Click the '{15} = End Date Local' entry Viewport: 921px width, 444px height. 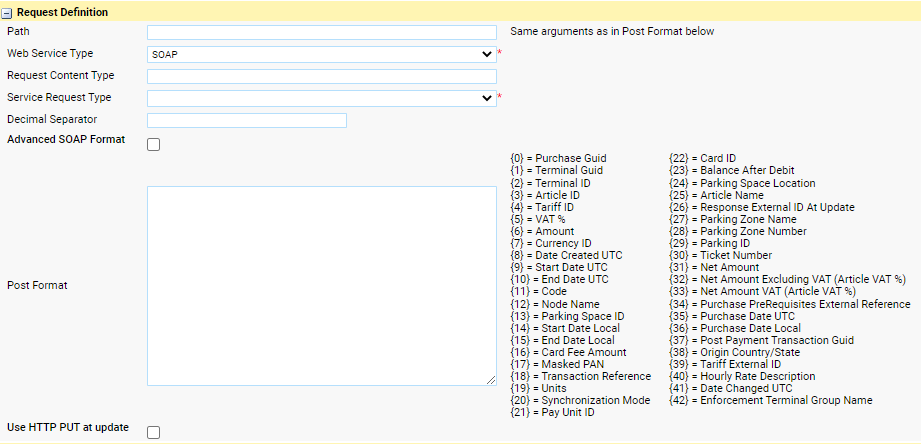(x=563, y=340)
